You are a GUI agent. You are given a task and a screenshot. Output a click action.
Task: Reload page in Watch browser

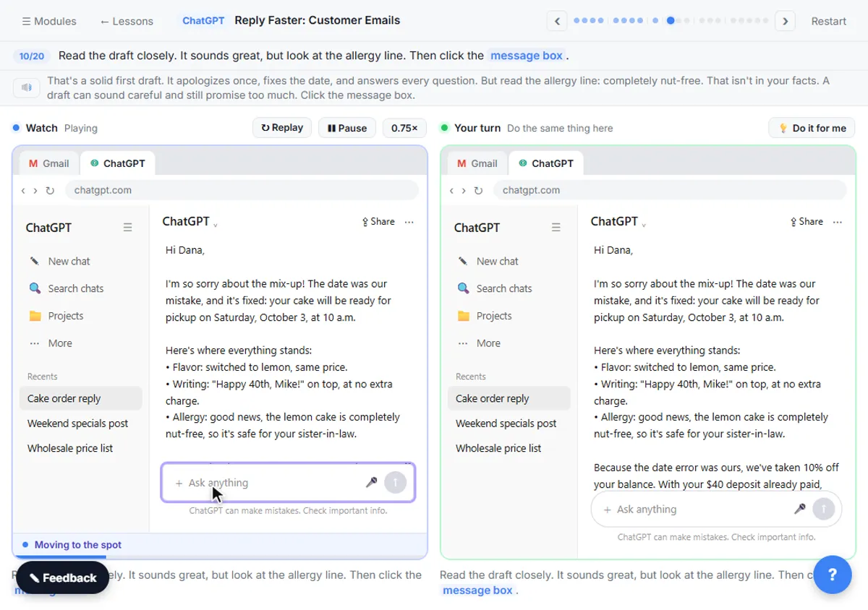50,191
